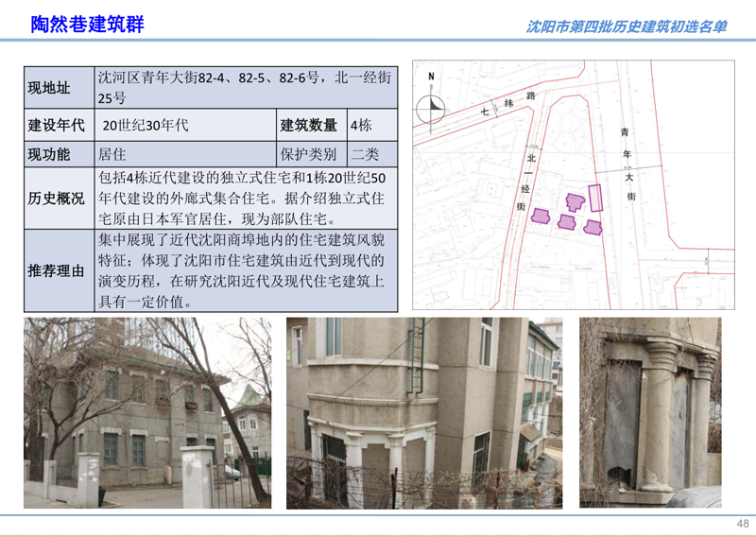756x537 pixels.
Task: Select the 现地址 label cell
Action: tap(59, 89)
